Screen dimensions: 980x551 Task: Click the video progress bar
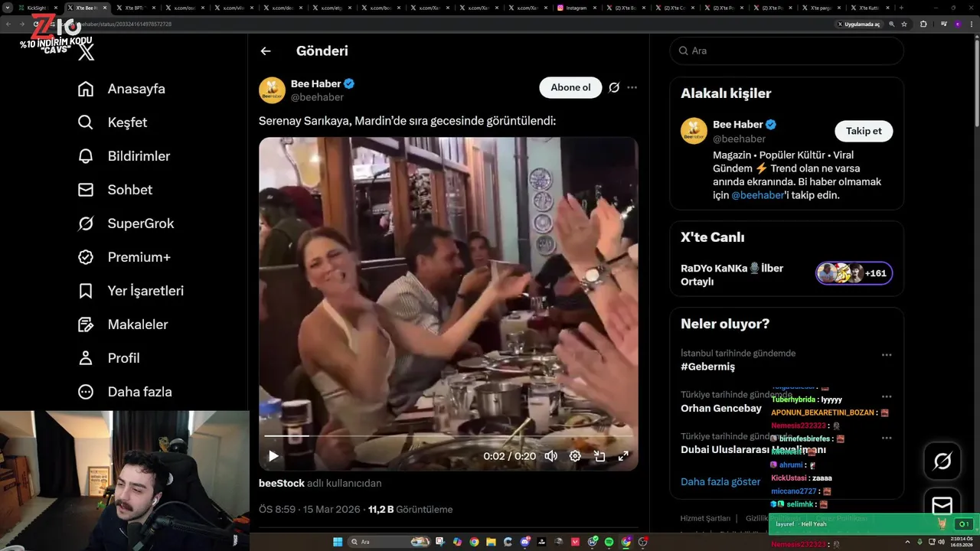click(449, 436)
